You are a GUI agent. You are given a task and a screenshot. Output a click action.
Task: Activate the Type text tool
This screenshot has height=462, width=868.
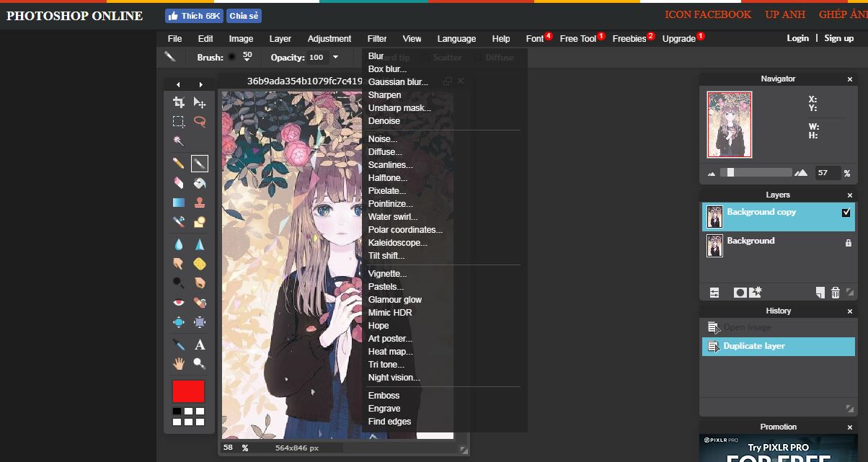(200, 345)
